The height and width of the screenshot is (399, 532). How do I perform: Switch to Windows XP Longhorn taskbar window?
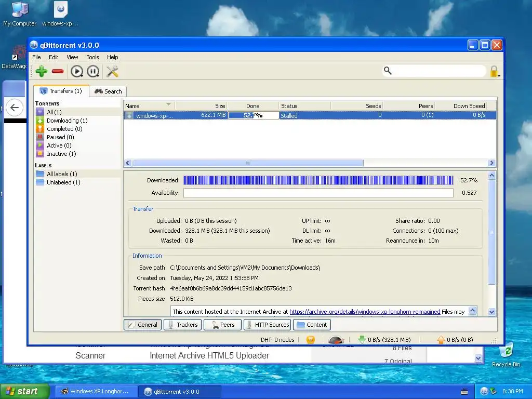tap(96, 391)
